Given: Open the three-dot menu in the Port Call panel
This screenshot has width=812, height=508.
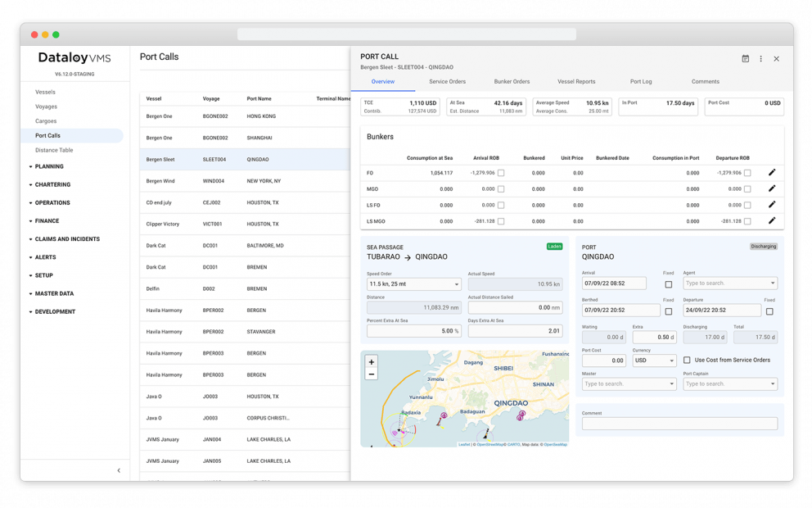Looking at the screenshot, I should point(760,58).
